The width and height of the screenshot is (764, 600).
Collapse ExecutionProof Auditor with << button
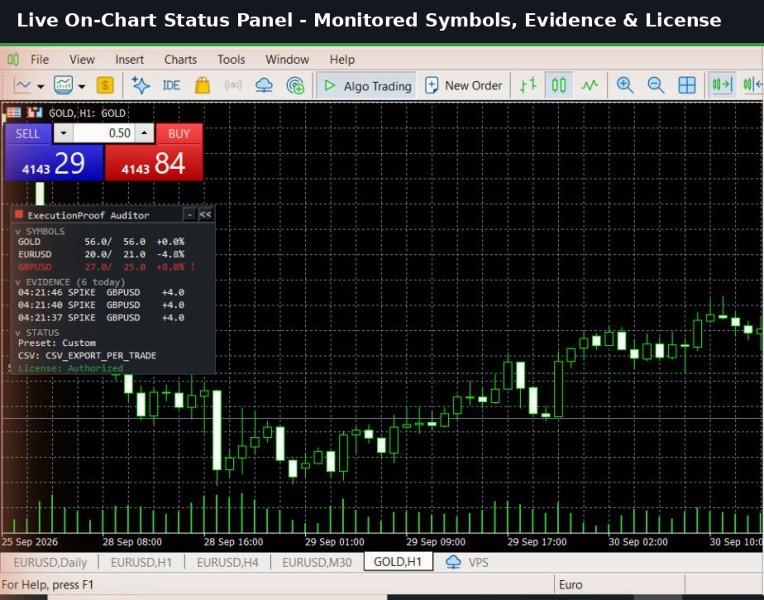pos(206,214)
